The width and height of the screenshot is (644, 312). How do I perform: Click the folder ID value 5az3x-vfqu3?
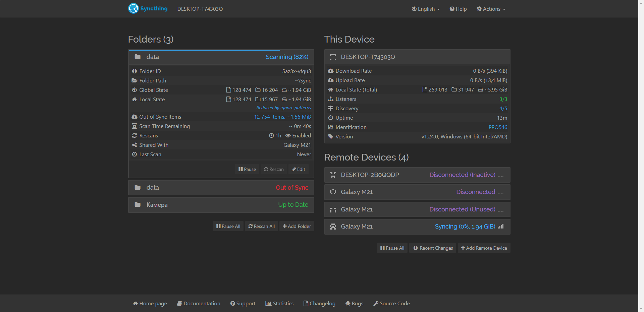(297, 71)
